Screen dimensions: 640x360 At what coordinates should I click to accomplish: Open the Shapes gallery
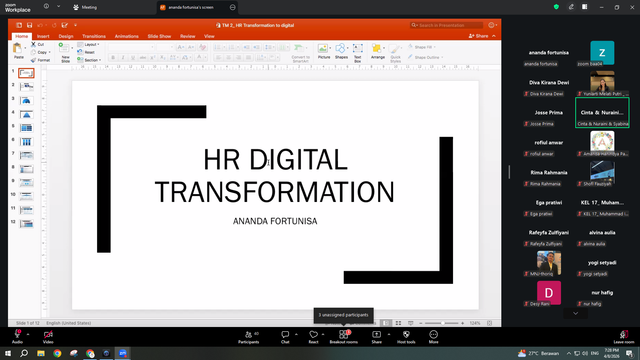coord(341,52)
